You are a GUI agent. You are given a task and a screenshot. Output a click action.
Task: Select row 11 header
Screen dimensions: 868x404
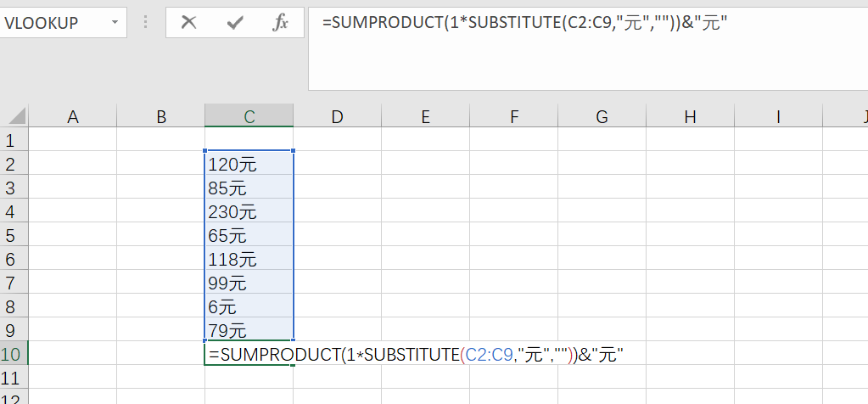click(14, 378)
